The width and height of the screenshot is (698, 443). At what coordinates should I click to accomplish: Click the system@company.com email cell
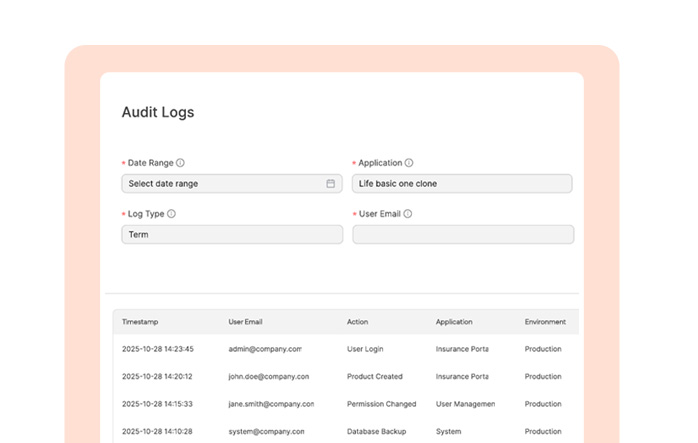(x=267, y=431)
